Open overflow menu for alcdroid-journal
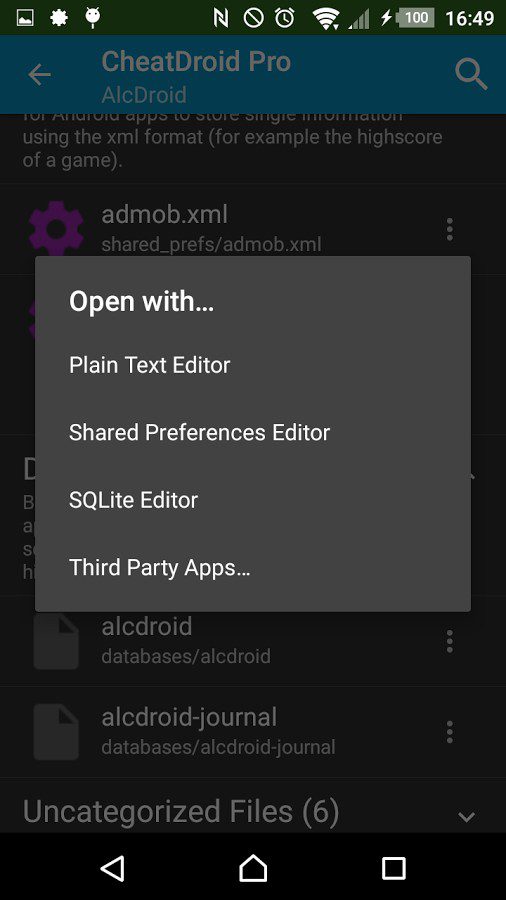The width and height of the screenshot is (506, 900). point(450,732)
